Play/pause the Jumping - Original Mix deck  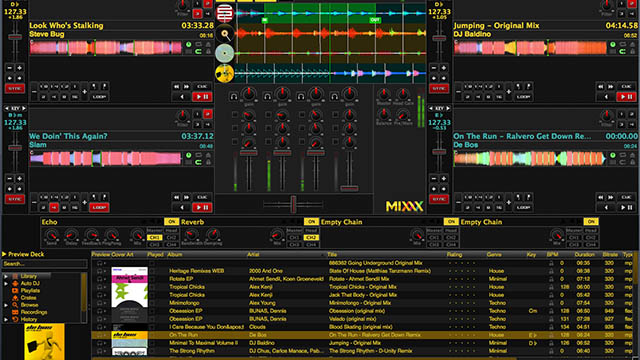(x=626, y=97)
